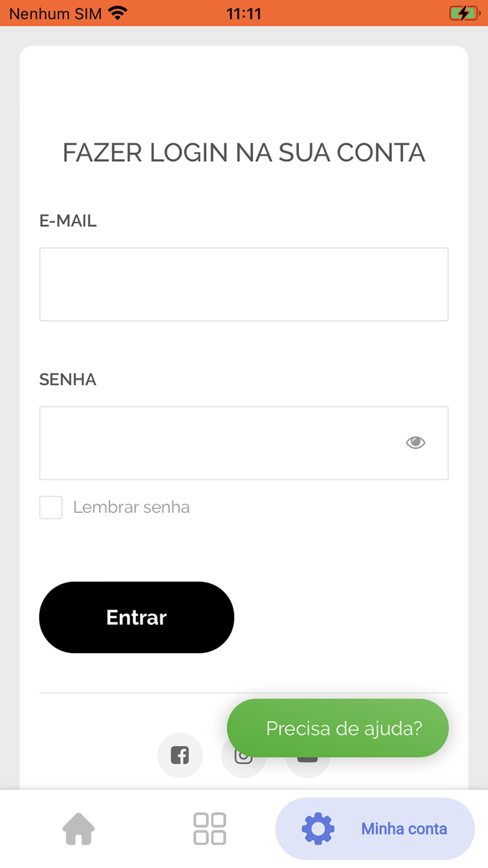
Task: Click the E-MAIL input field
Action: [244, 283]
